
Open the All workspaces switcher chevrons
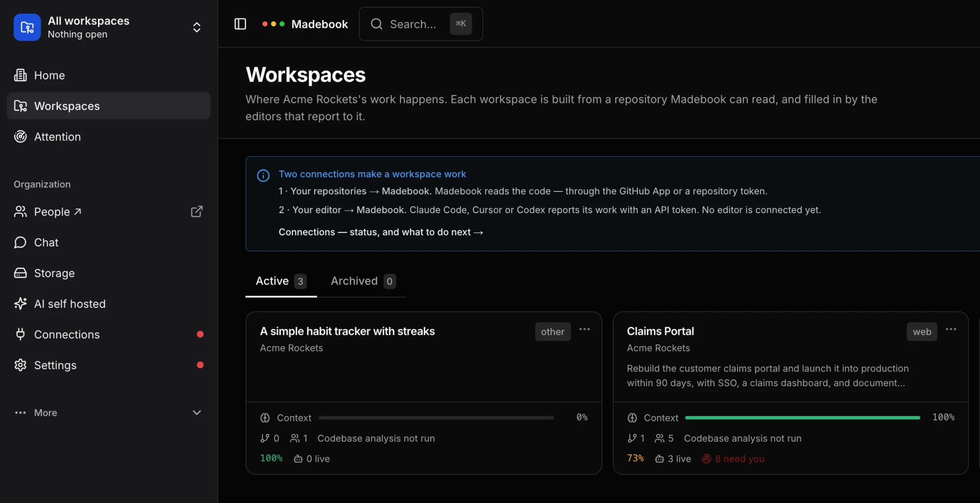(x=196, y=27)
